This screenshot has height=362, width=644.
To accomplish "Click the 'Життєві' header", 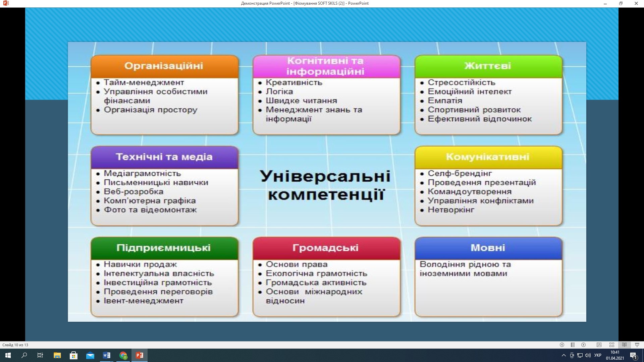I will coord(488,66).
